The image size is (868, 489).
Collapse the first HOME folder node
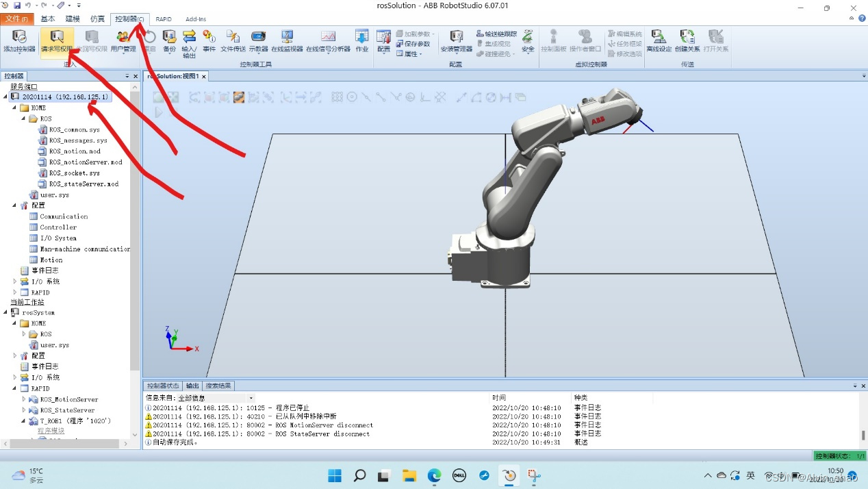point(14,108)
